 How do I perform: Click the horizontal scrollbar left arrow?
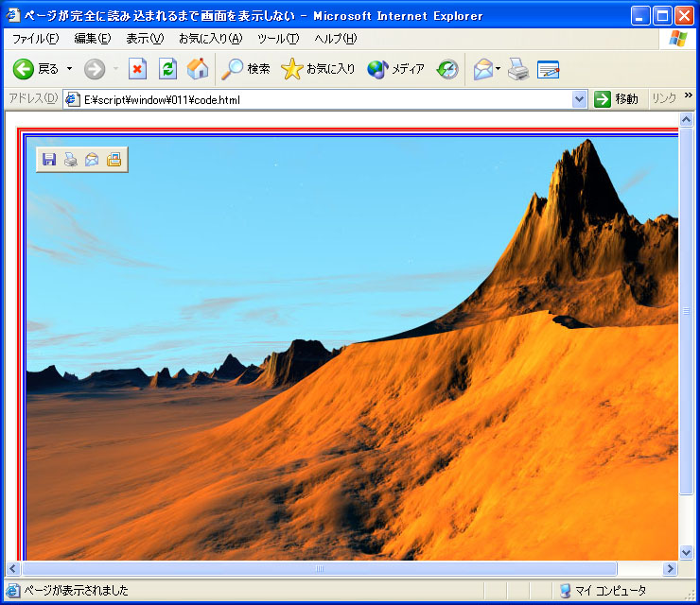point(12,568)
